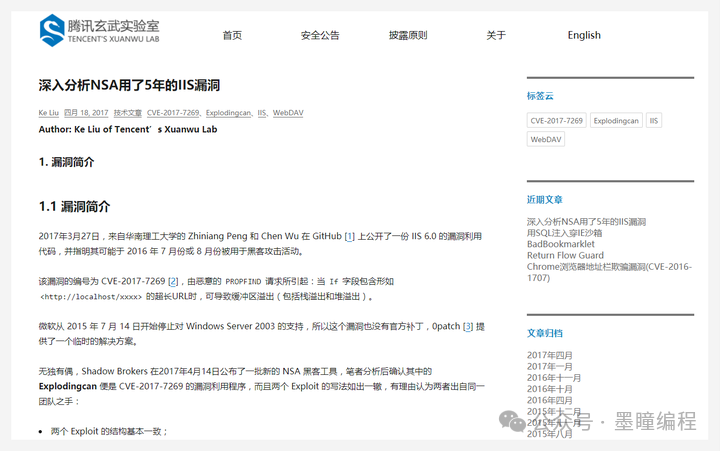Select the 关于 navigation item
This screenshot has width=720, height=451.
496,35
